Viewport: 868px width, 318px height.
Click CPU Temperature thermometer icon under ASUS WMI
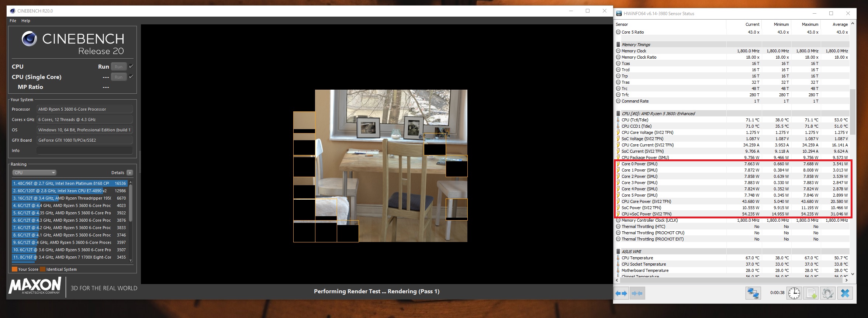(618, 258)
